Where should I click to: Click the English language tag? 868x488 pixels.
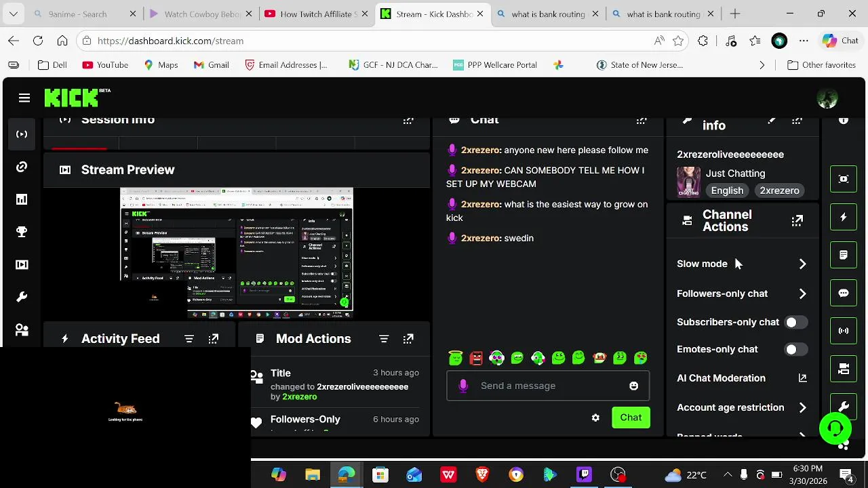[727, 190]
